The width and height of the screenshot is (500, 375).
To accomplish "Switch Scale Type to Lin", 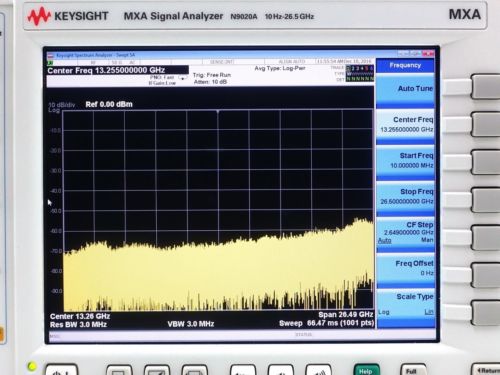I will click(429, 312).
